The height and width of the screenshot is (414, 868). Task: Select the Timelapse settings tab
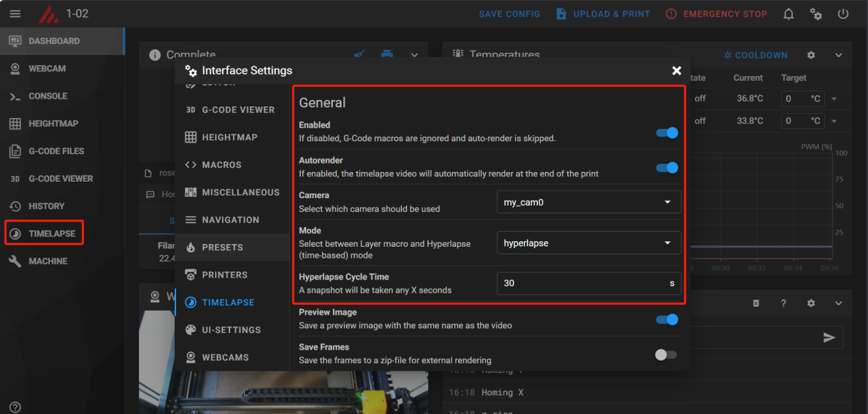pyautogui.click(x=232, y=302)
